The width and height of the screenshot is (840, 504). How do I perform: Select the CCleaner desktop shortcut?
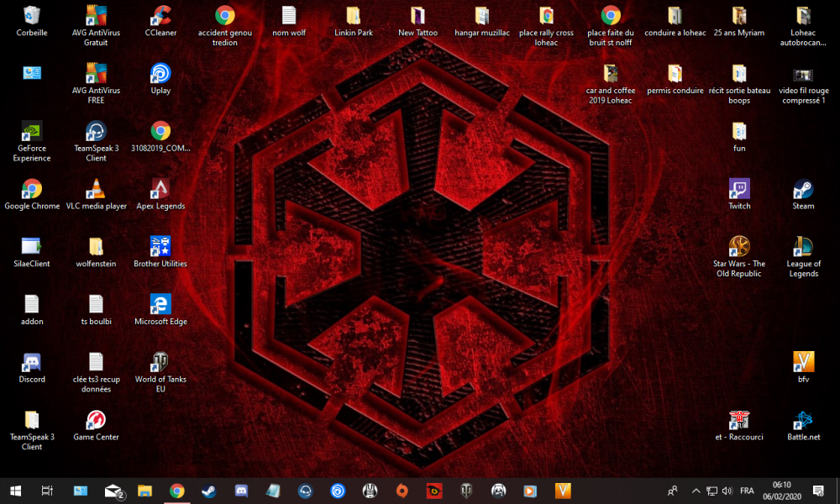tap(160, 22)
